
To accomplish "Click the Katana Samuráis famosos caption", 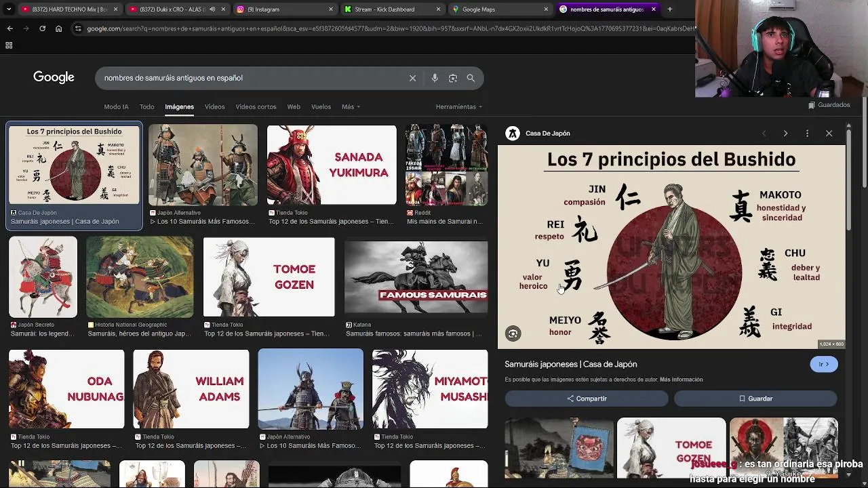I will [x=414, y=333].
